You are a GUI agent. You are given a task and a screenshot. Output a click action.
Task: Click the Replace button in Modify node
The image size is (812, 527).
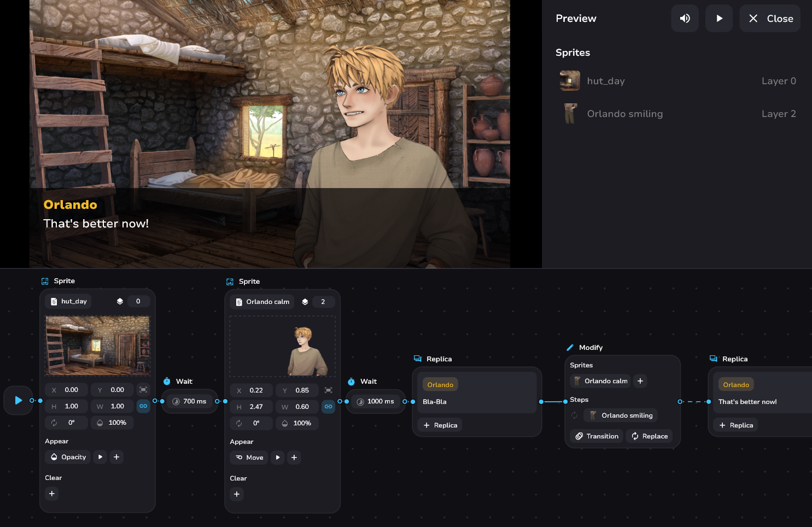[x=650, y=436]
